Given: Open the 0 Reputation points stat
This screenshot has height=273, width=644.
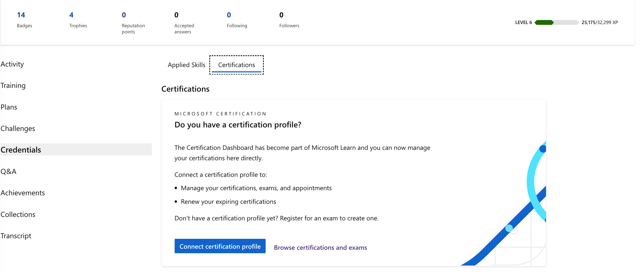Looking at the screenshot, I should coord(133,23).
